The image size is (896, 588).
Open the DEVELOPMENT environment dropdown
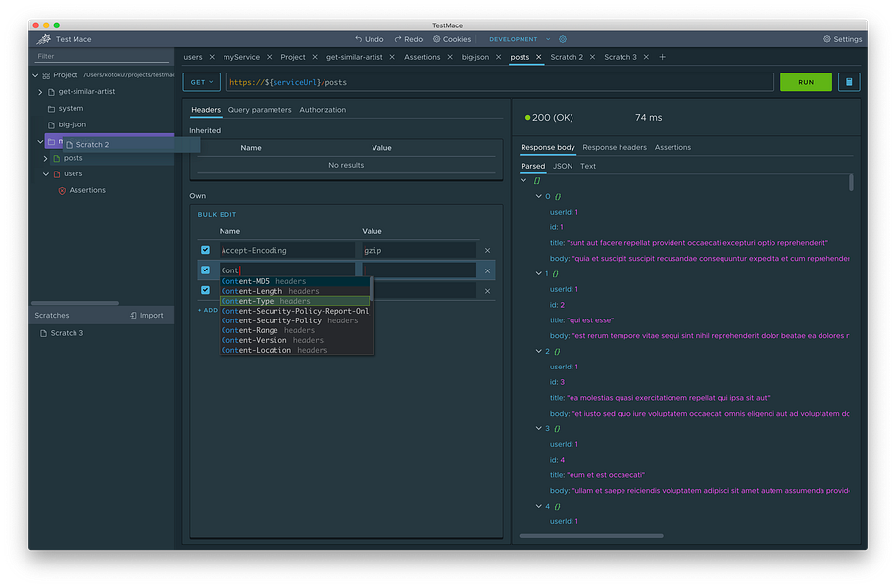[x=519, y=39]
